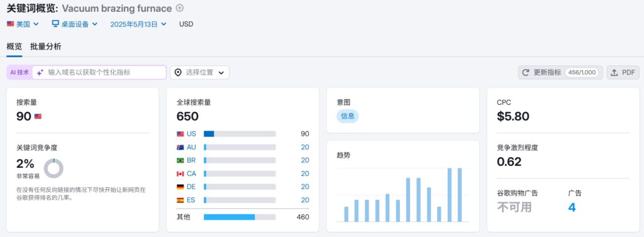Click the sparkle icon in the domain field

coord(40,73)
